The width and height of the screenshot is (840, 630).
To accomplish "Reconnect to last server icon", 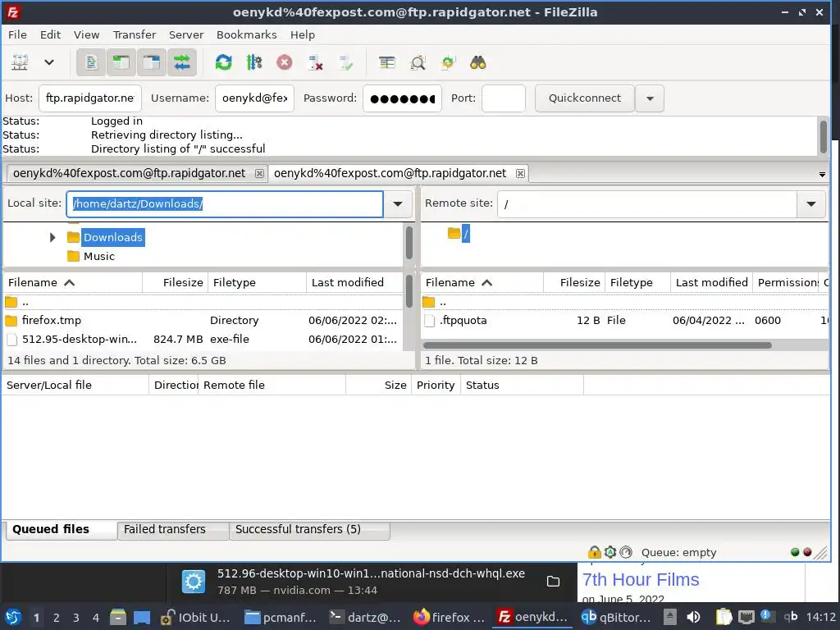I will 345,62.
